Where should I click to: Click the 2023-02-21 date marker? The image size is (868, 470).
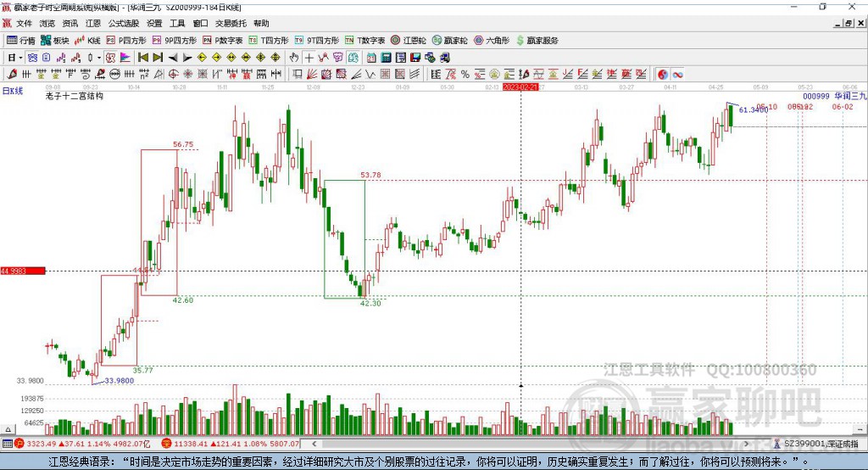point(520,87)
